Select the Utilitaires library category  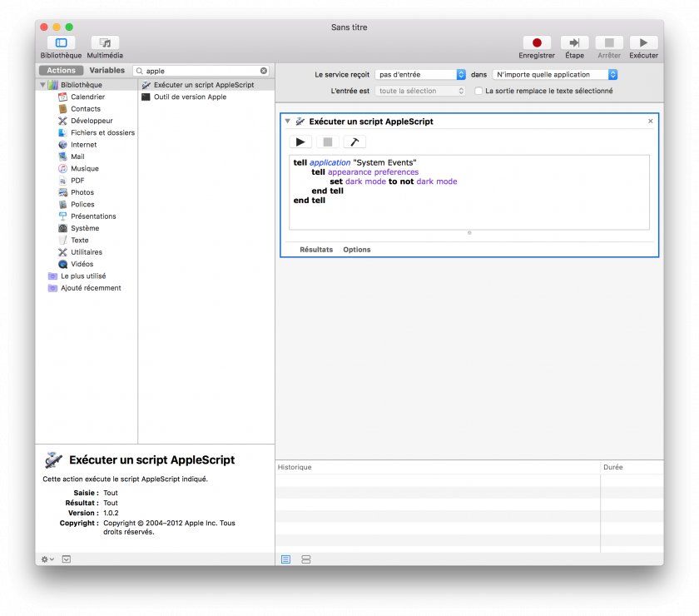(x=87, y=252)
